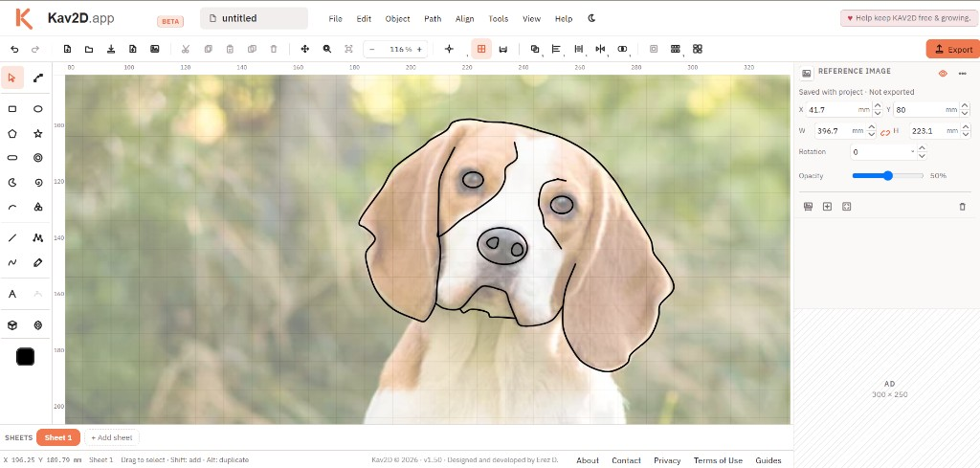Open the About link
This screenshot has height=468, width=980.
[x=588, y=460]
